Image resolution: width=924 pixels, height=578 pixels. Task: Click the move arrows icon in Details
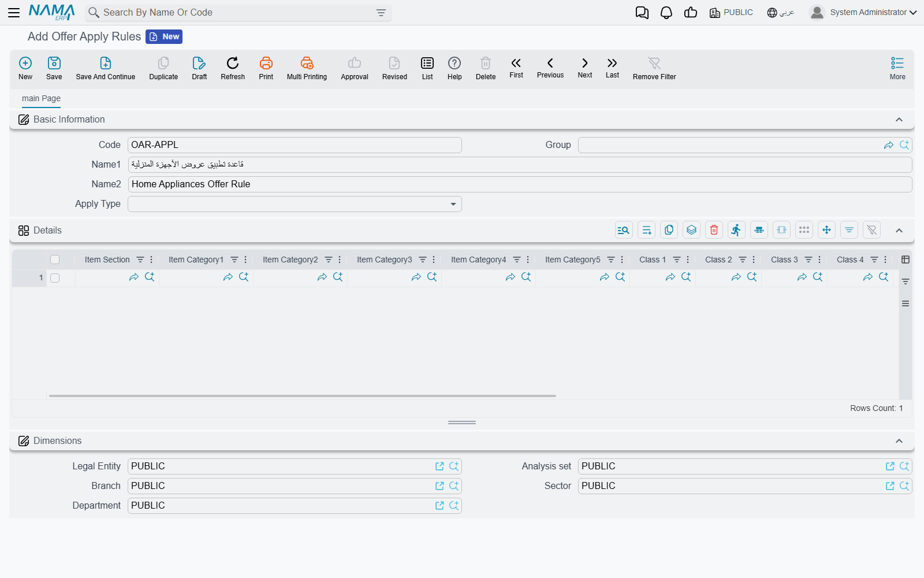pyautogui.click(x=826, y=230)
